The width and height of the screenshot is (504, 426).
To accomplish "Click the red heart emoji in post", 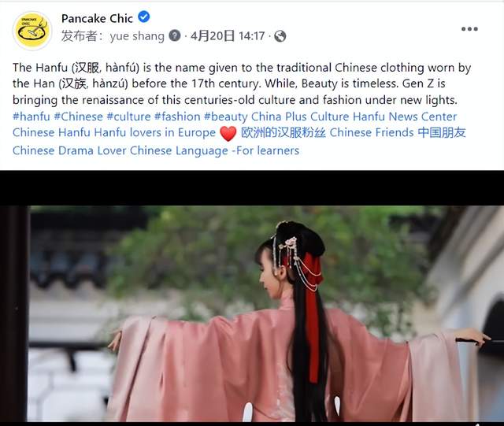I will 228,133.
